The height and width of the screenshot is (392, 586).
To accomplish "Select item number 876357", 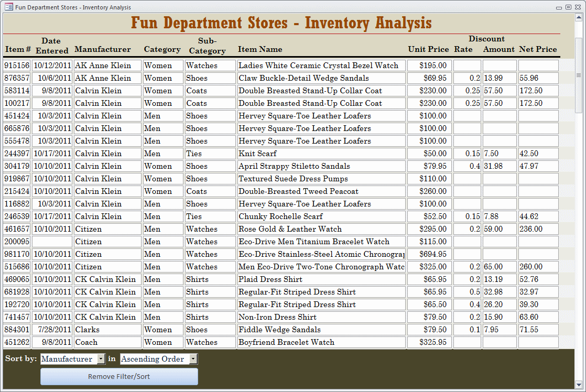I will coord(17,78).
